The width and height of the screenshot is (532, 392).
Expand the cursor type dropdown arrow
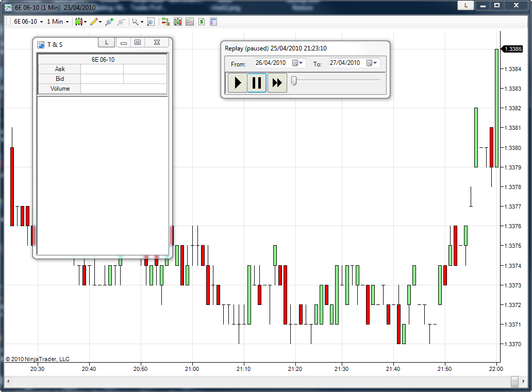tap(142, 22)
